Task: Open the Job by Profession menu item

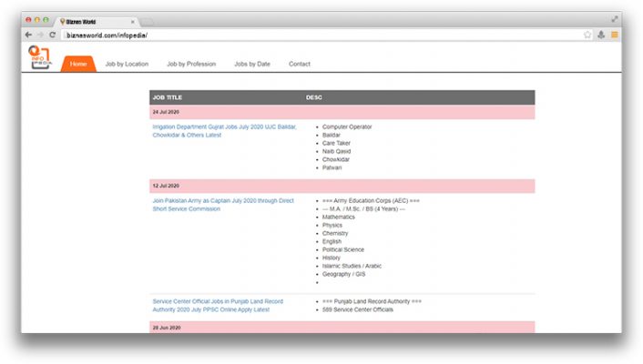Action: (x=191, y=64)
